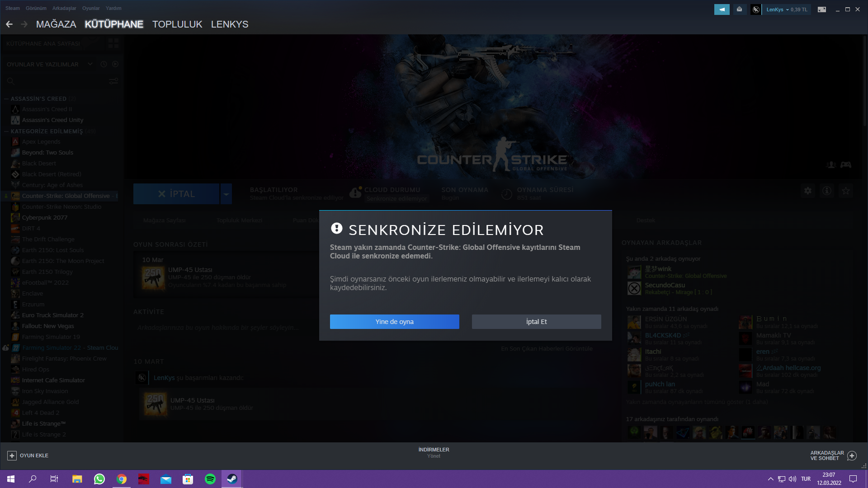
Task: Click the announcements megaphone icon
Action: [722, 9]
